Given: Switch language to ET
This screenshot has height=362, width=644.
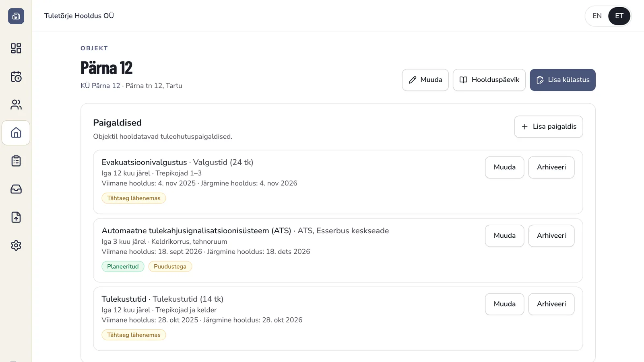Looking at the screenshot, I should coord(619,16).
